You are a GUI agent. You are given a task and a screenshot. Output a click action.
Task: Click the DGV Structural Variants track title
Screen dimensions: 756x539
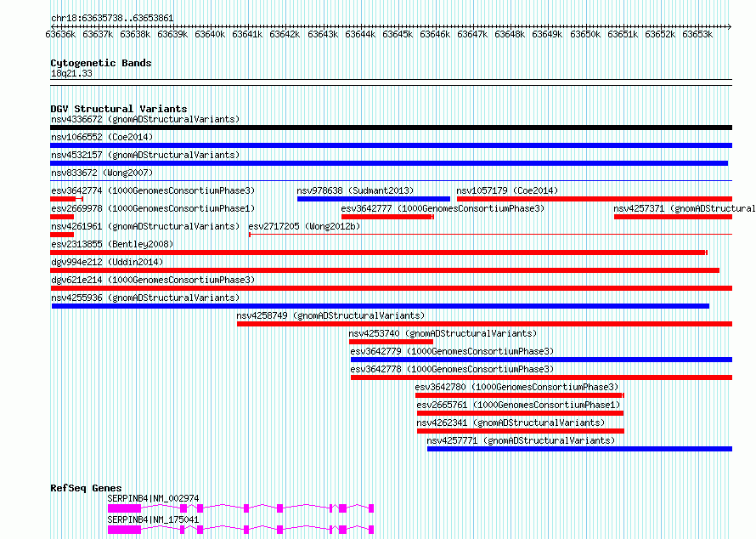click(x=119, y=109)
